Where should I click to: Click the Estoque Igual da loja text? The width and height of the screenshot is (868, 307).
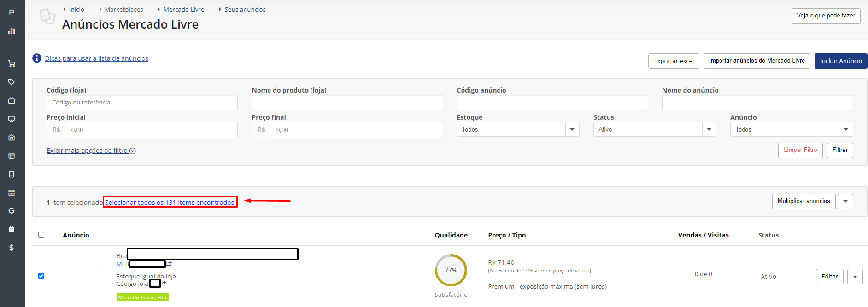[146, 277]
